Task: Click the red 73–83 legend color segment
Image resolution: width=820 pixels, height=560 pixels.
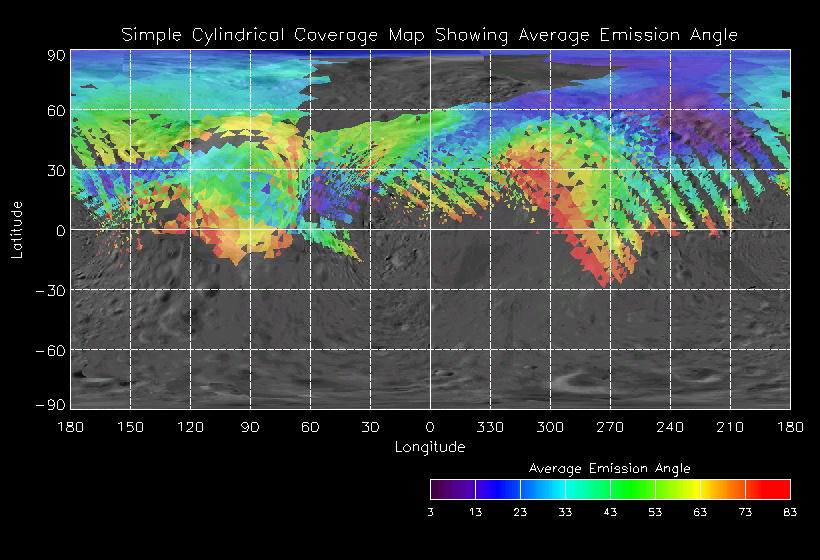Action: pos(768,489)
